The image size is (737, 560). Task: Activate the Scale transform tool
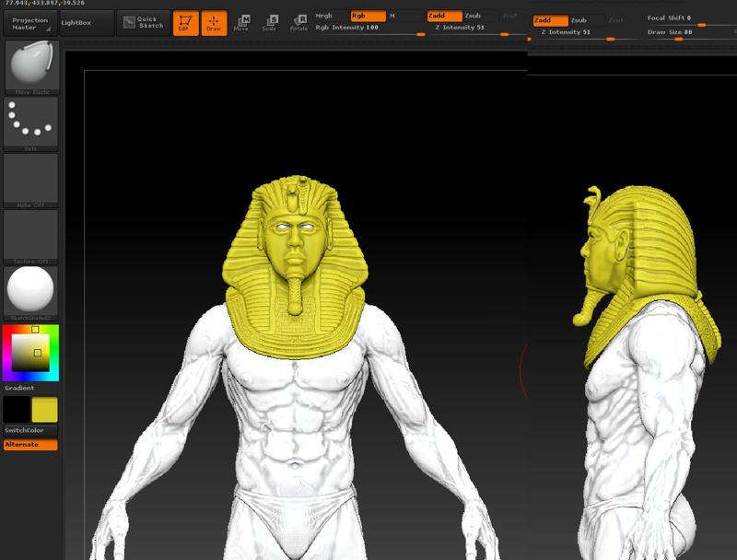coord(271,20)
